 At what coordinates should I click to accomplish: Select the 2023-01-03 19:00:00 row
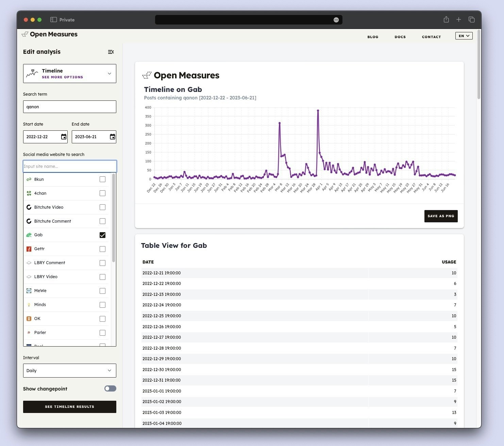point(299,413)
